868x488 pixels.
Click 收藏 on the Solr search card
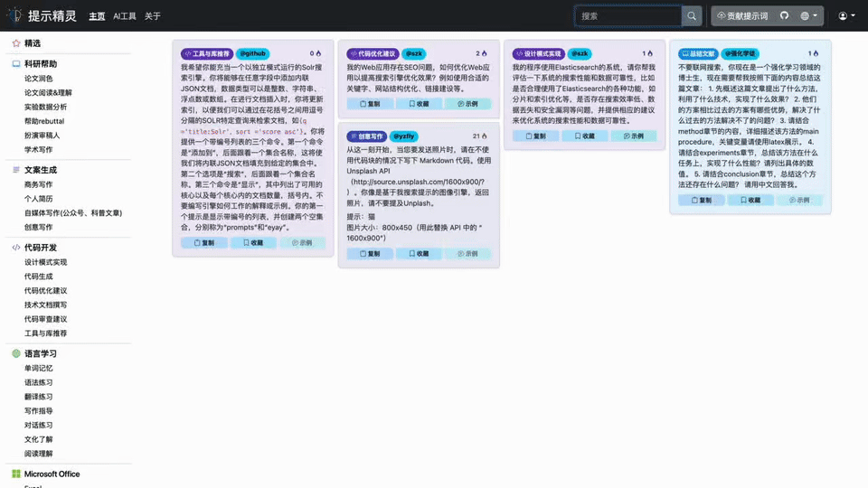(253, 242)
